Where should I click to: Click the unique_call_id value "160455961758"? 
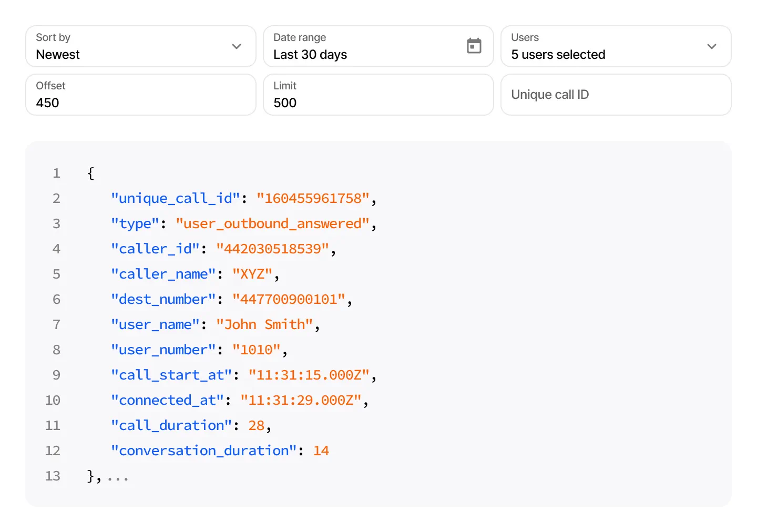[313, 198]
